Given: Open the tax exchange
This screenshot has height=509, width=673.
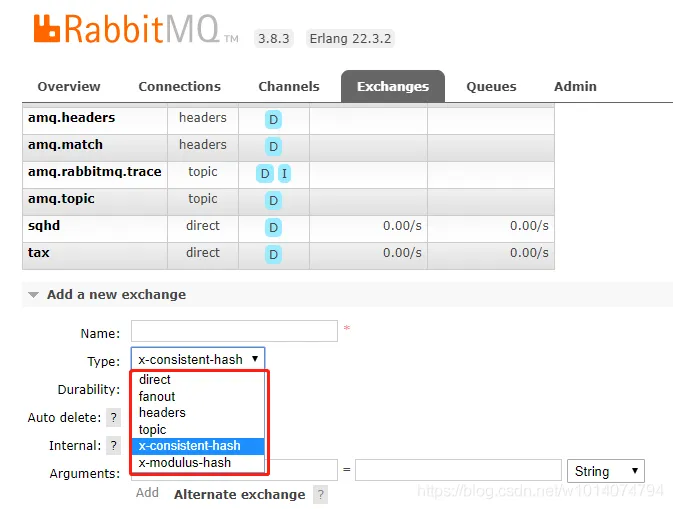Looking at the screenshot, I should (x=39, y=253).
